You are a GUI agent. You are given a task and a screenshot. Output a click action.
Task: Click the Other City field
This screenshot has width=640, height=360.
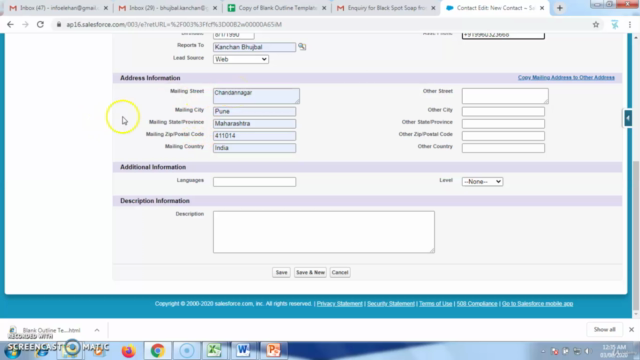tap(503, 111)
